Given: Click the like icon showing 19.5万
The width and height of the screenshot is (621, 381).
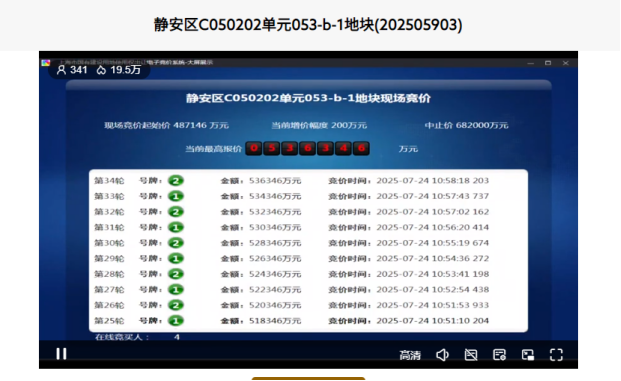Looking at the screenshot, I should point(101,70).
